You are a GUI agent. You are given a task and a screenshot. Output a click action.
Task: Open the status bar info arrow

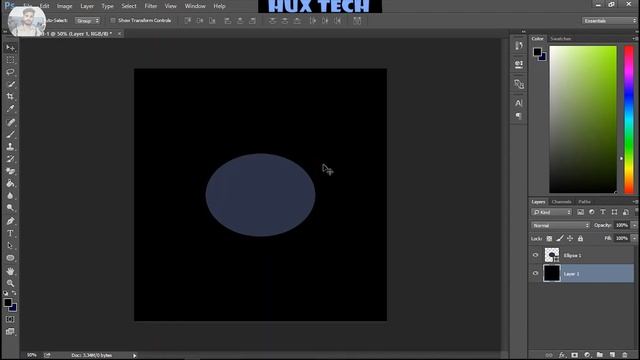point(134,356)
